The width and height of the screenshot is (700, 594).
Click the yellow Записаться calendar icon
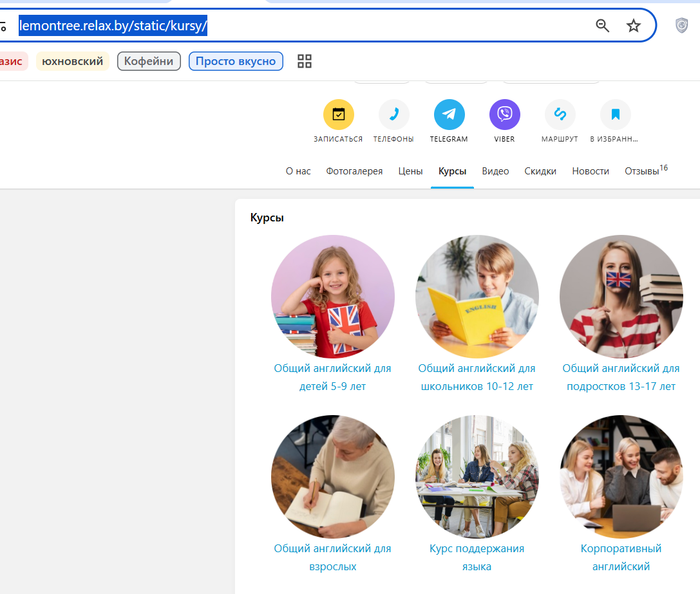[x=338, y=115]
